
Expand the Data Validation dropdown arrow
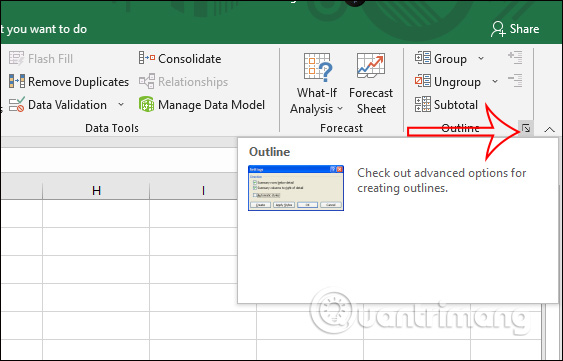[x=121, y=105]
